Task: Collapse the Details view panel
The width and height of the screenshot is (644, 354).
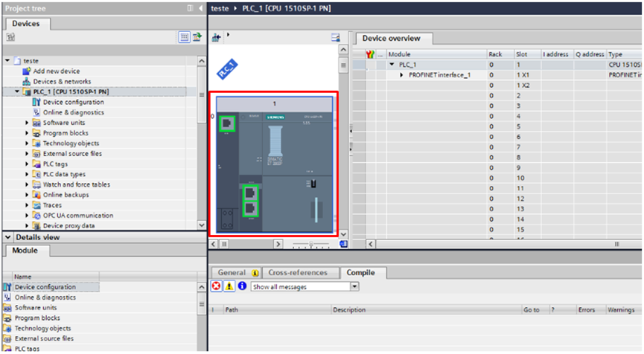Action: [7, 237]
